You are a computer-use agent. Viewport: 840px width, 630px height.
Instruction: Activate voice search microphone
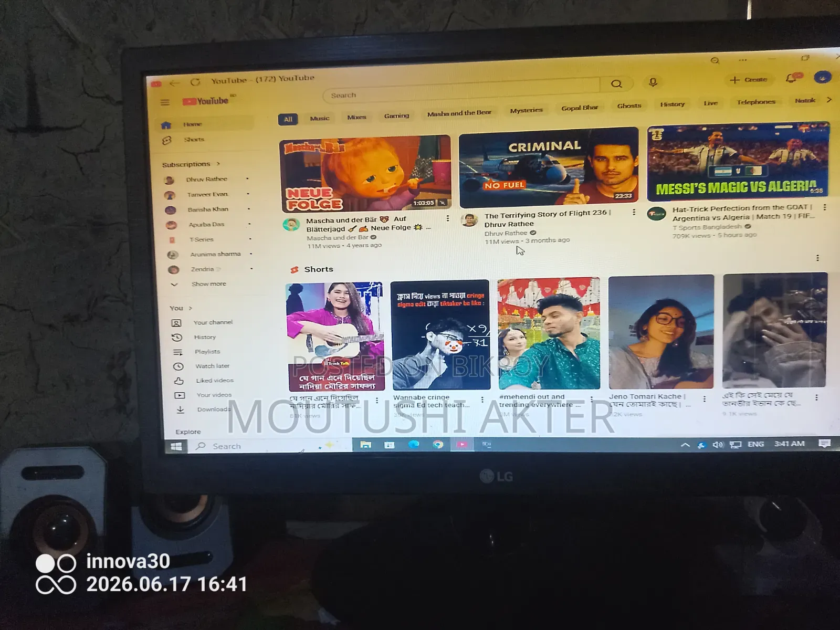653,82
